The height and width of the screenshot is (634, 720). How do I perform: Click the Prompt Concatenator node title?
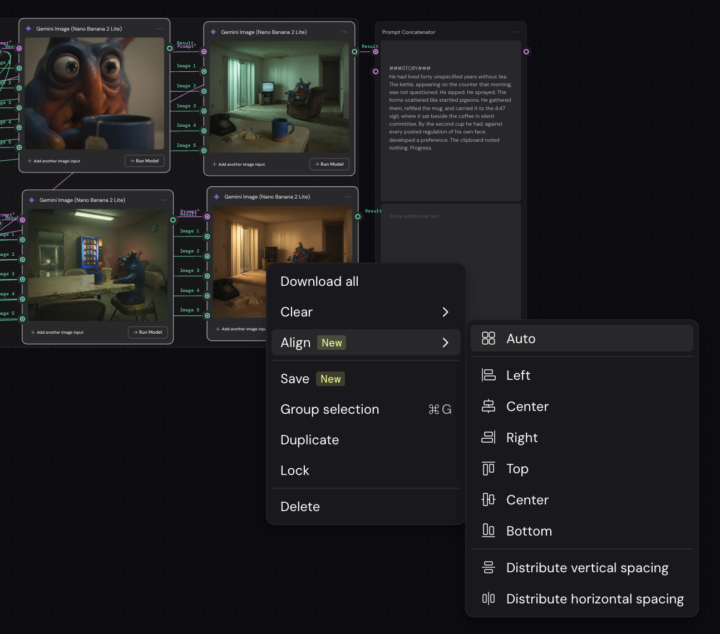[x=408, y=32]
